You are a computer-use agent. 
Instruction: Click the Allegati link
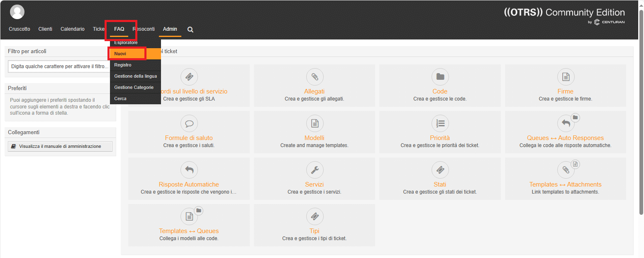click(315, 91)
